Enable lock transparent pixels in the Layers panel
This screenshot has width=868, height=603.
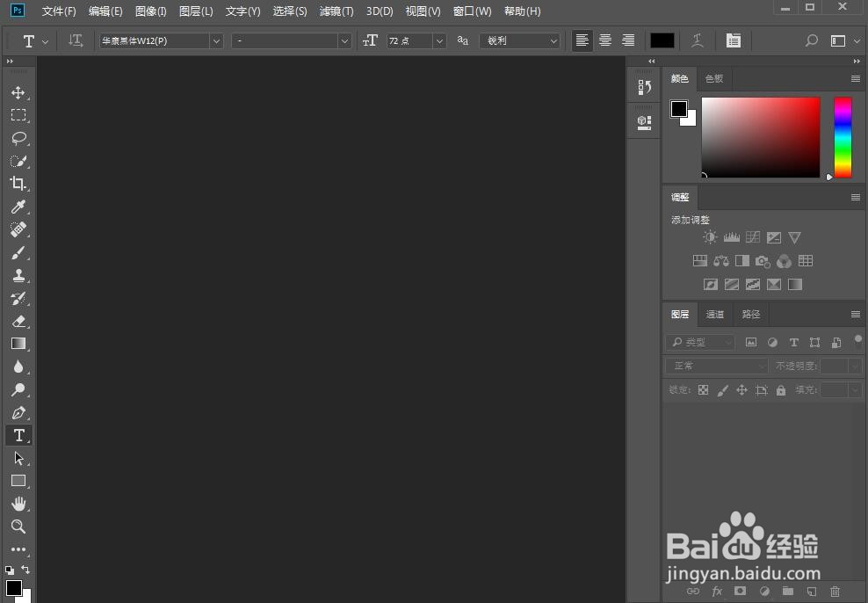pos(704,390)
